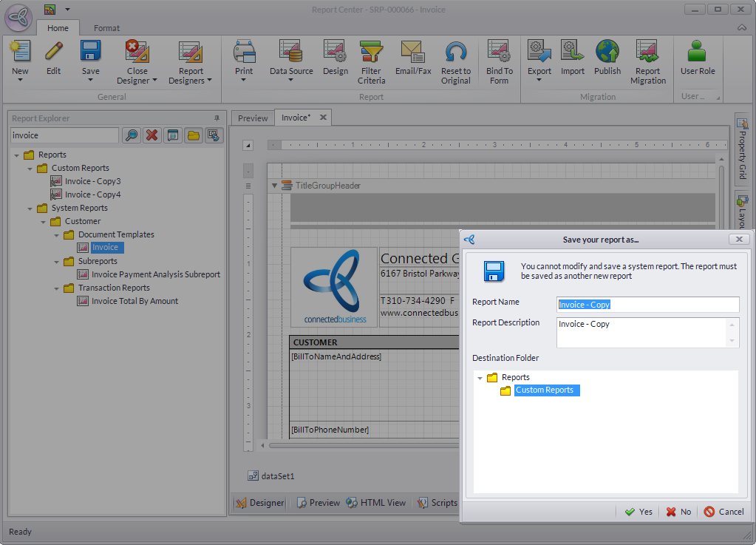Collapse the System Reports tree node
Image resolution: width=756 pixels, height=545 pixels.
(x=30, y=209)
